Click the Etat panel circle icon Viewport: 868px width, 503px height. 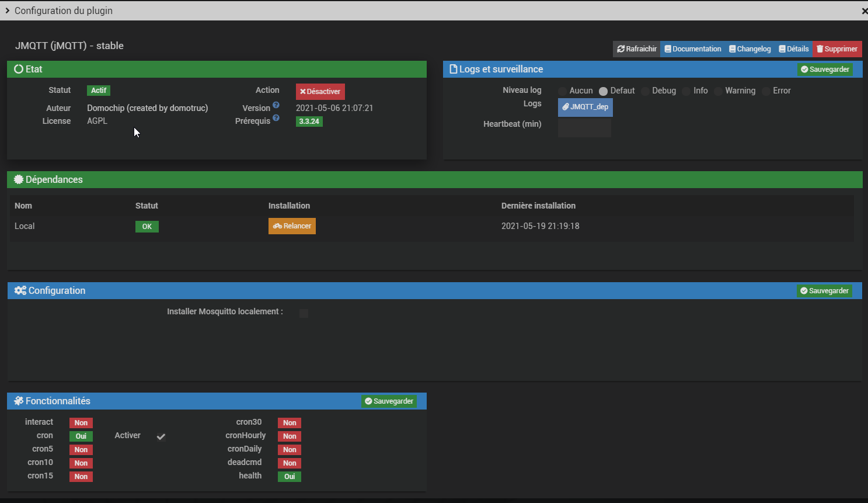coord(19,69)
